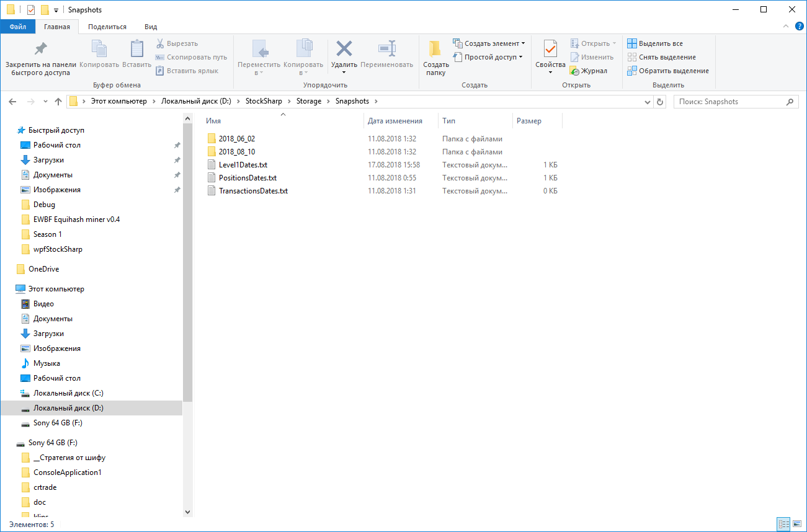
Task: Switch to details table view mode
Action: coord(783,524)
